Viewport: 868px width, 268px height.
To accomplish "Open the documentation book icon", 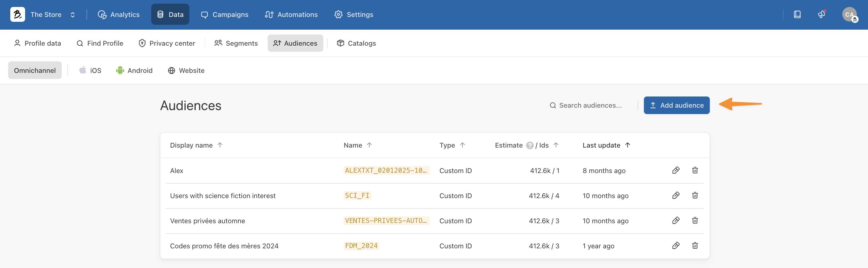I will point(797,15).
